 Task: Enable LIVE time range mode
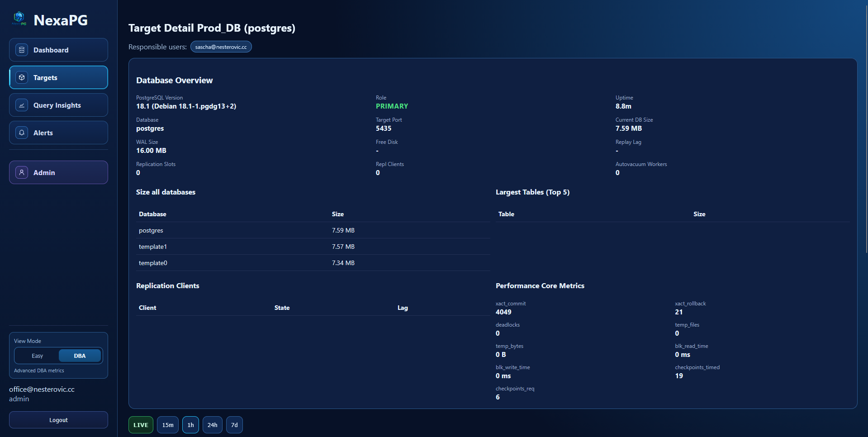(141, 425)
